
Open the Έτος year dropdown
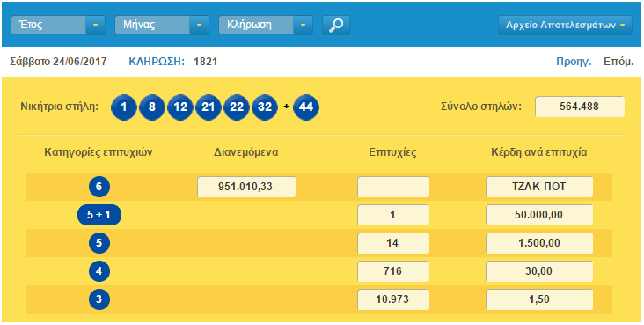pyautogui.click(x=58, y=25)
